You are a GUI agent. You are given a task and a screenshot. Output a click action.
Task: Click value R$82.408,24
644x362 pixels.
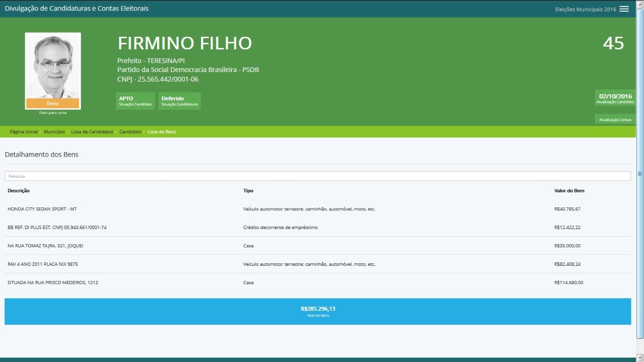click(567, 264)
